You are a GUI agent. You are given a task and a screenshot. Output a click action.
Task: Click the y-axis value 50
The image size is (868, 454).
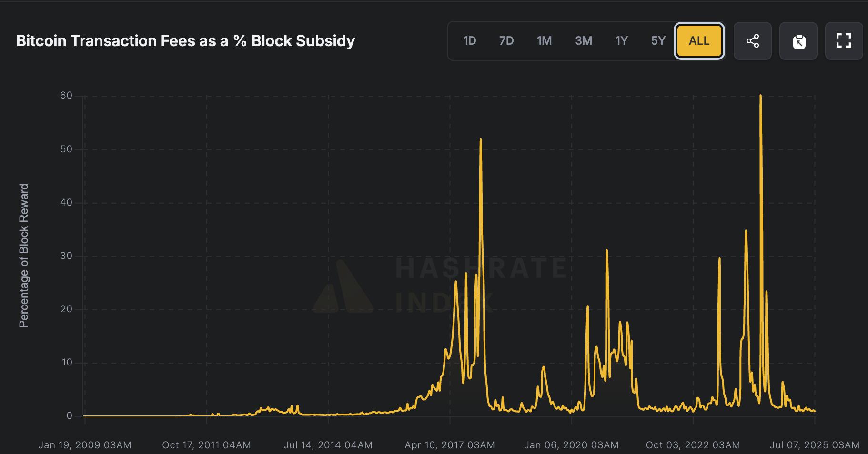point(66,149)
